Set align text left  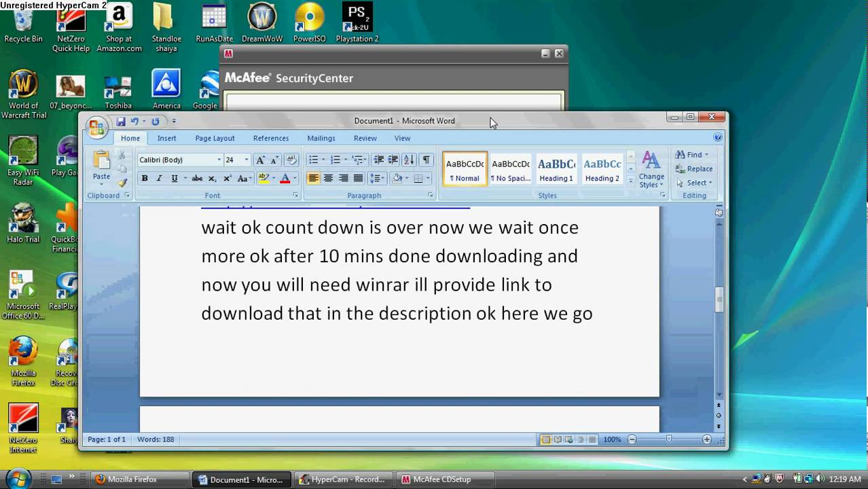(x=313, y=179)
